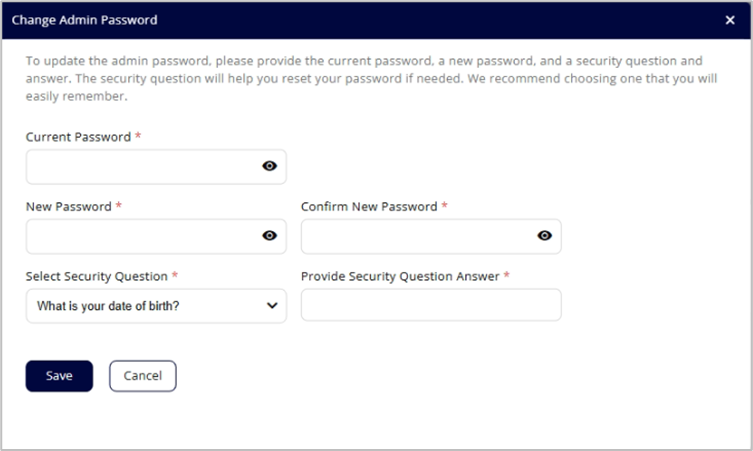Screen dimensions: 753x451
Task: Click the "Select Security Question" label
Action: [97, 276]
